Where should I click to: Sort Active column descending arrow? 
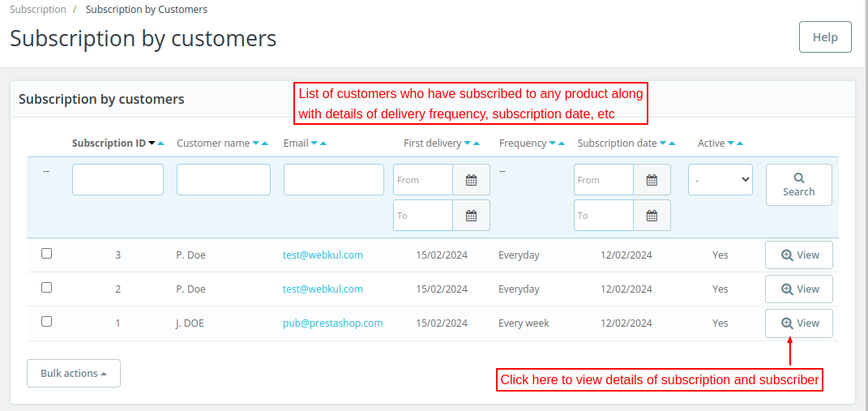coord(730,143)
